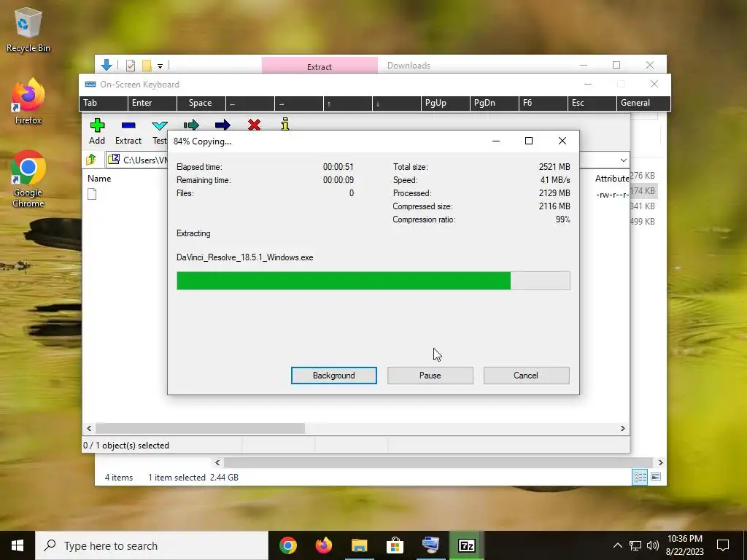
Task: Click the 7-Zip Extract toolbar icon
Action: click(x=128, y=125)
